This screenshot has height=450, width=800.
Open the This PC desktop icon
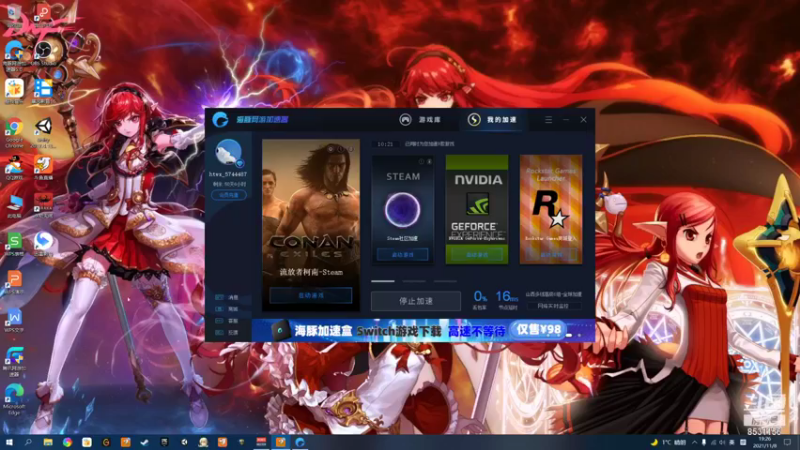pyautogui.click(x=14, y=205)
